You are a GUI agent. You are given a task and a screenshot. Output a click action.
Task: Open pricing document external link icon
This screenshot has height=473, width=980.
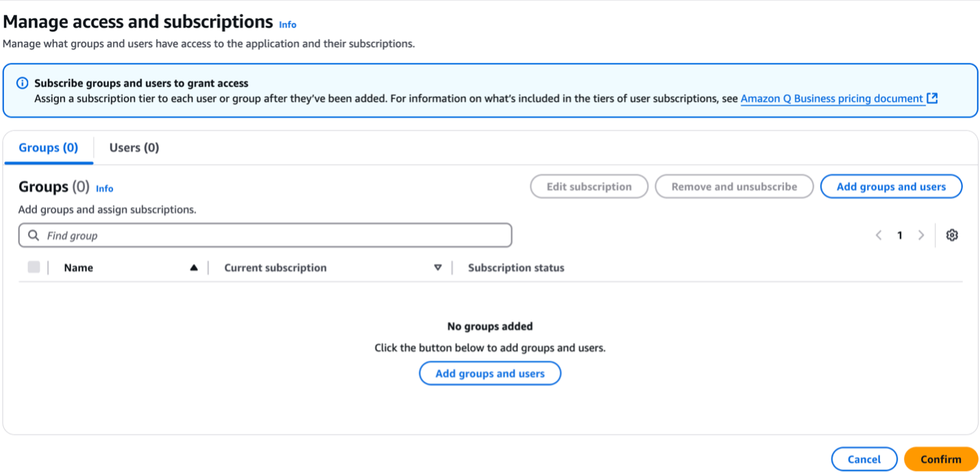[932, 98]
